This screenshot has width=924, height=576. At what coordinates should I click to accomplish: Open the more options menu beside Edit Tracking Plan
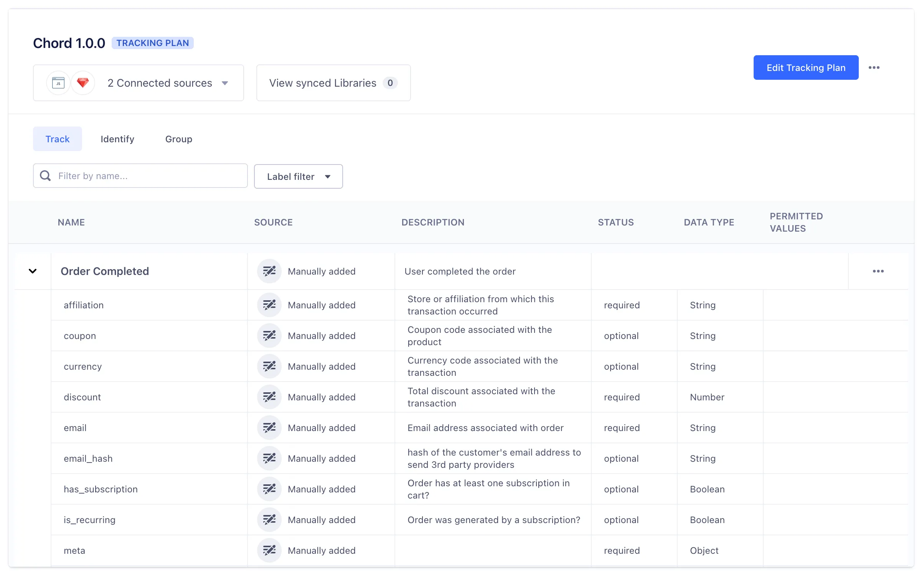pyautogui.click(x=874, y=67)
